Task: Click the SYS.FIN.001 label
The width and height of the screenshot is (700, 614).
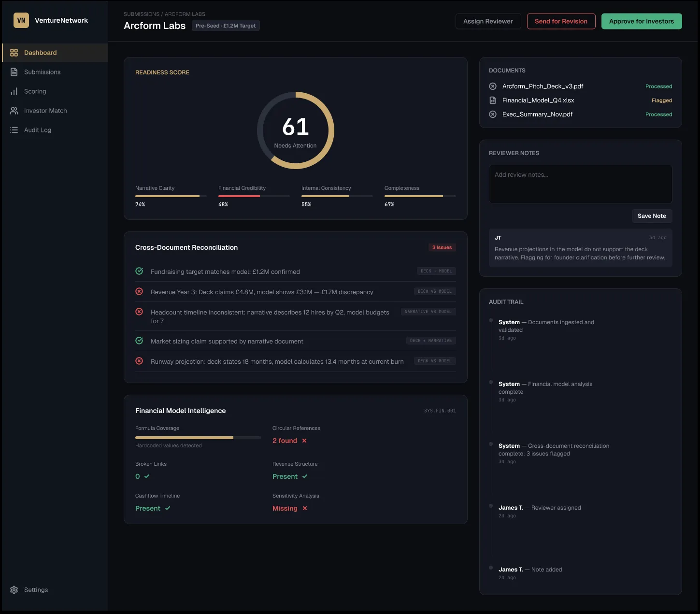Action: coord(440,411)
